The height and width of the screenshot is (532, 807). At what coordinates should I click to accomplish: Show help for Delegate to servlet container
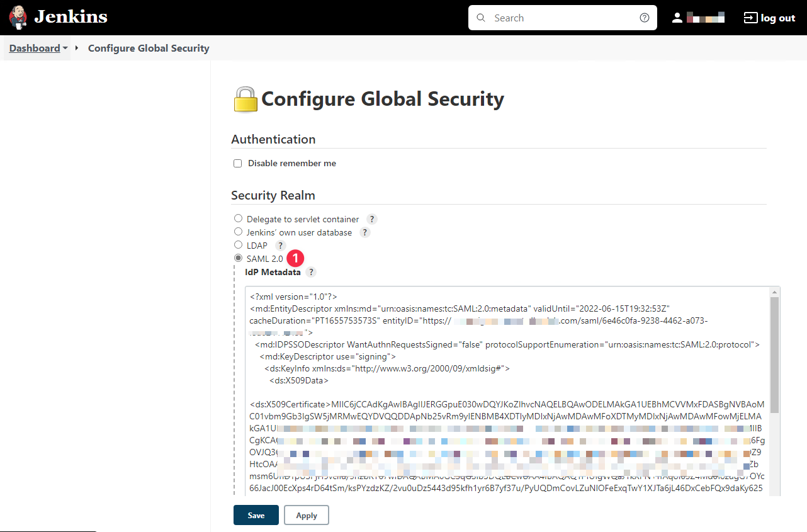(x=372, y=219)
